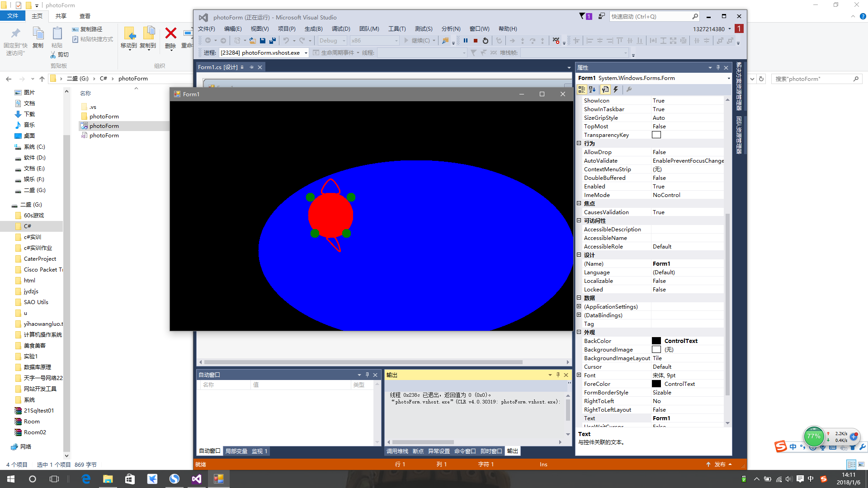
Task: Open the Form1 object selector dropdown
Action: click(653, 78)
